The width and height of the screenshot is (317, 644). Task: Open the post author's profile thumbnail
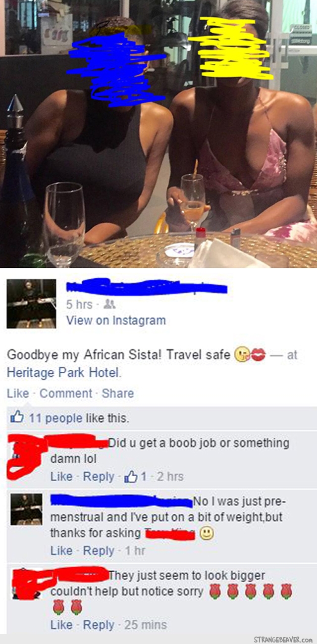(x=31, y=303)
